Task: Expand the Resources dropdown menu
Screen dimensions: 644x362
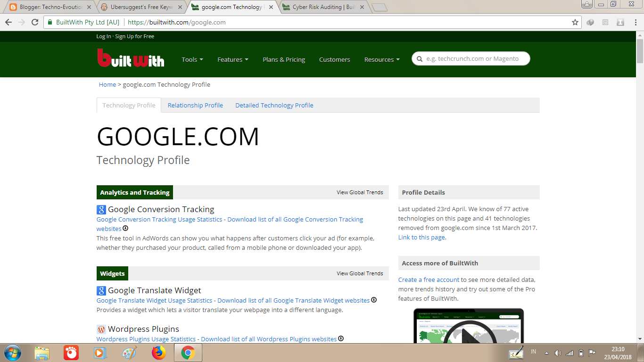Action: (382, 59)
